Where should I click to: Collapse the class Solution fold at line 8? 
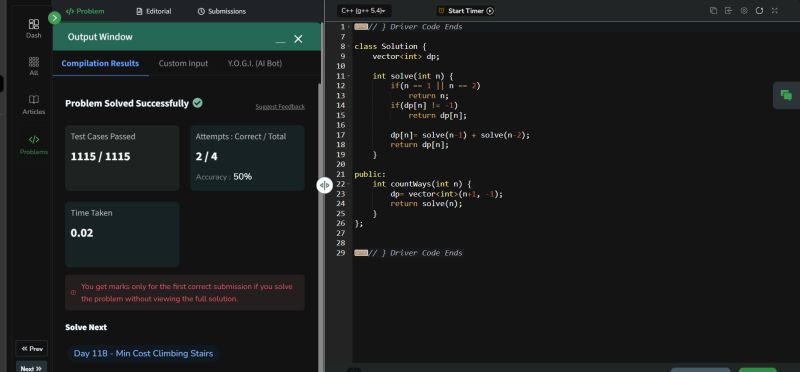[350, 46]
